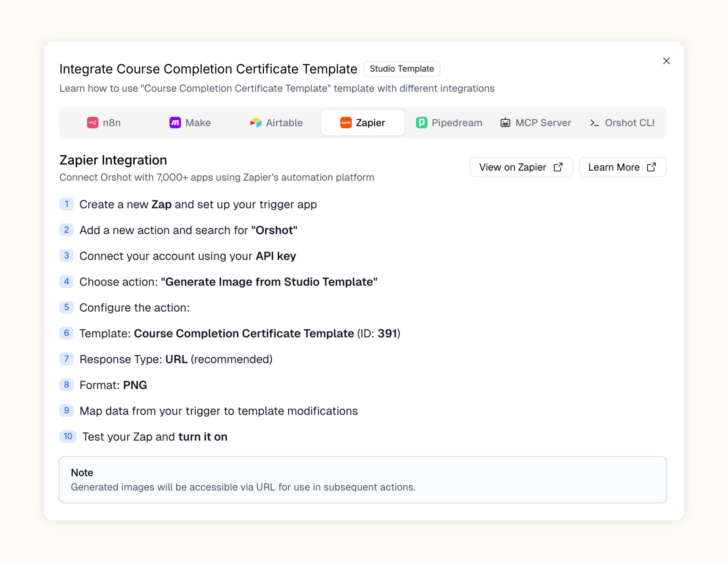Click the dialog title 'Integrate Course Completion Certificate Template'
This screenshot has height=563, width=728.
click(x=208, y=69)
